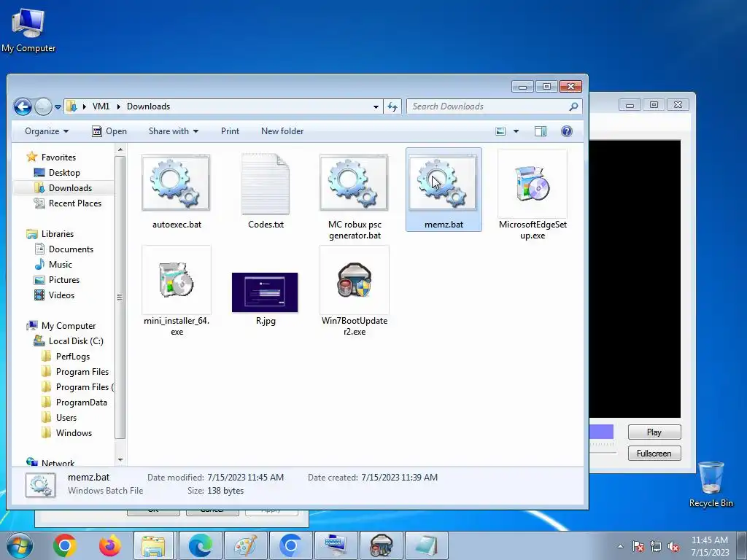Image resolution: width=747 pixels, height=560 pixels.
Task: Select the Codes.txt file
Action: [266, 183]
